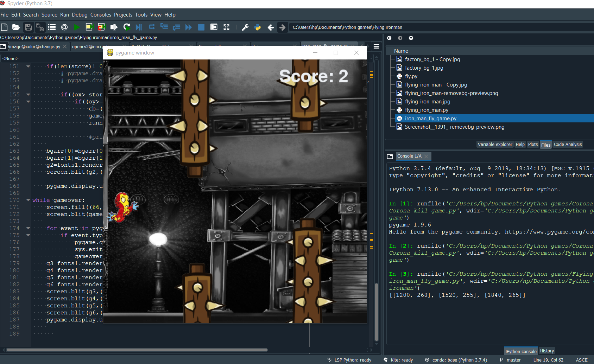The height and width of the screenshot is (364, 594).
Task: Collapse code fold at line 155
Action: [28, 94]
